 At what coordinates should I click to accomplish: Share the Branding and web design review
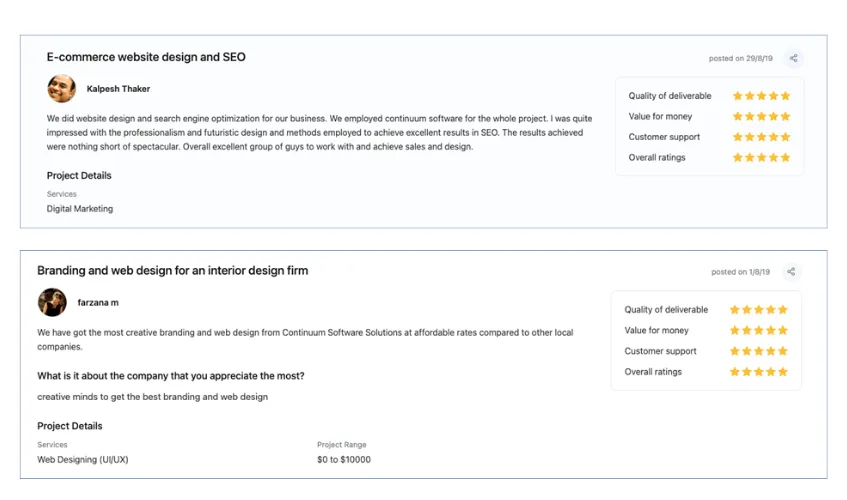click(x=791, y=272)
